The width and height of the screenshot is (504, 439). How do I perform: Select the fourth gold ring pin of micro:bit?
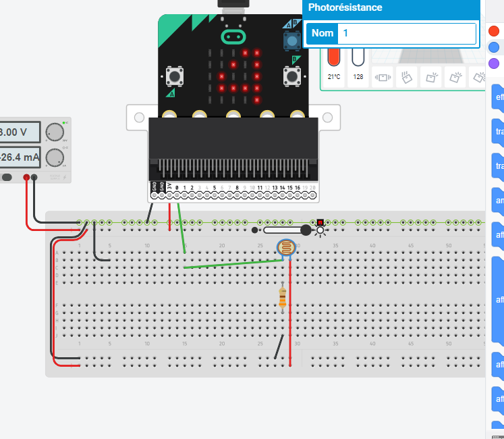[x=267, y=114]
